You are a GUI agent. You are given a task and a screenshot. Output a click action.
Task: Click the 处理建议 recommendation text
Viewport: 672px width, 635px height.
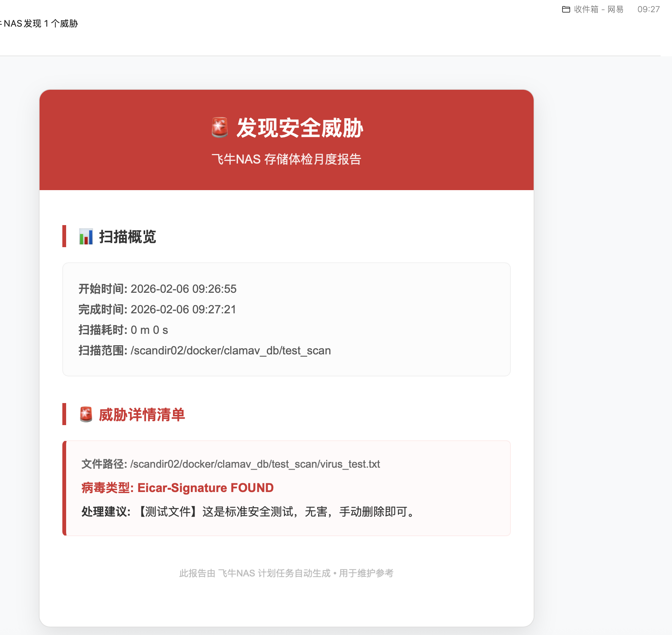click(246, 512)
